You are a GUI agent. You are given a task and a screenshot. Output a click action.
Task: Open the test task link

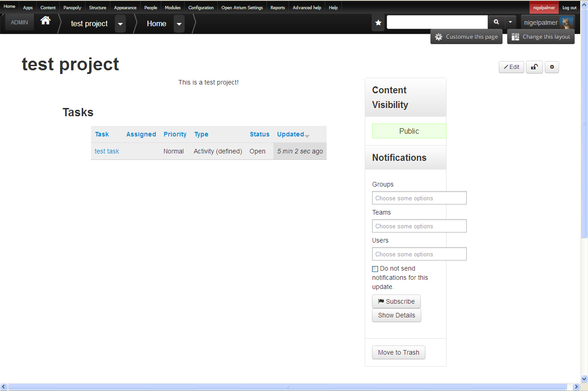(x=107, y=151)
